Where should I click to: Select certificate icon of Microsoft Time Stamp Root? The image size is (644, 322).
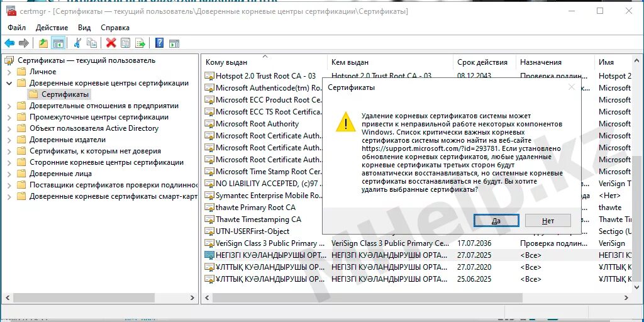(209, 172)
